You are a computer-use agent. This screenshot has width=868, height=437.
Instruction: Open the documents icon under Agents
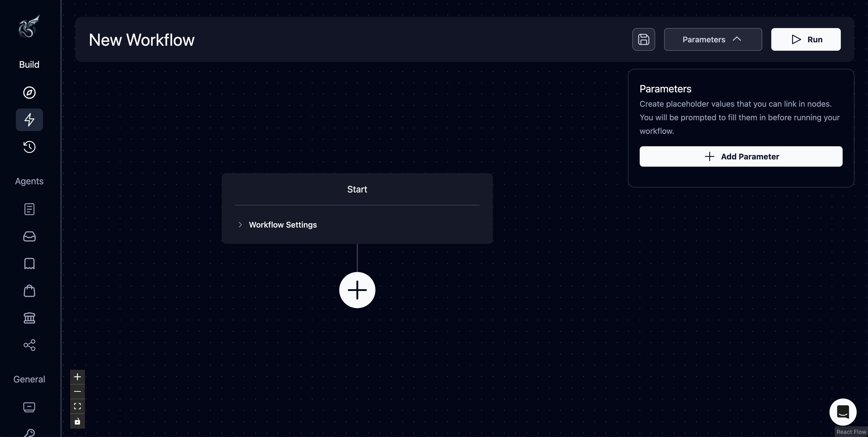[x=29, y=209]
